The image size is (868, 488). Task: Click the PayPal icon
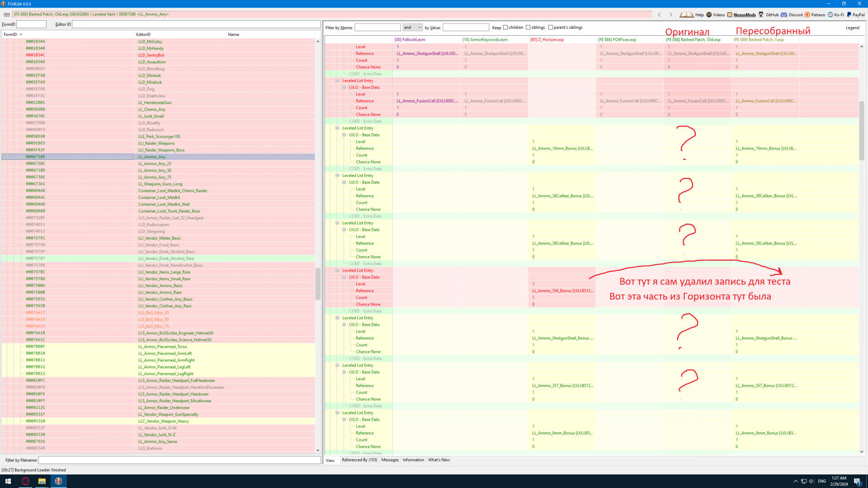click(x=849, y=14)
